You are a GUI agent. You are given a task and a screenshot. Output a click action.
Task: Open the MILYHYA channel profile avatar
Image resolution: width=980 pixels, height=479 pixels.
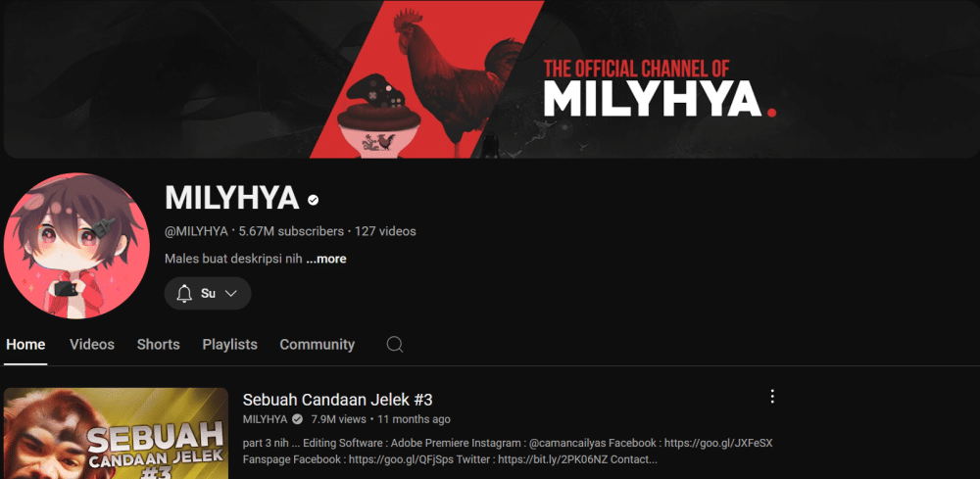coord(76,246)
